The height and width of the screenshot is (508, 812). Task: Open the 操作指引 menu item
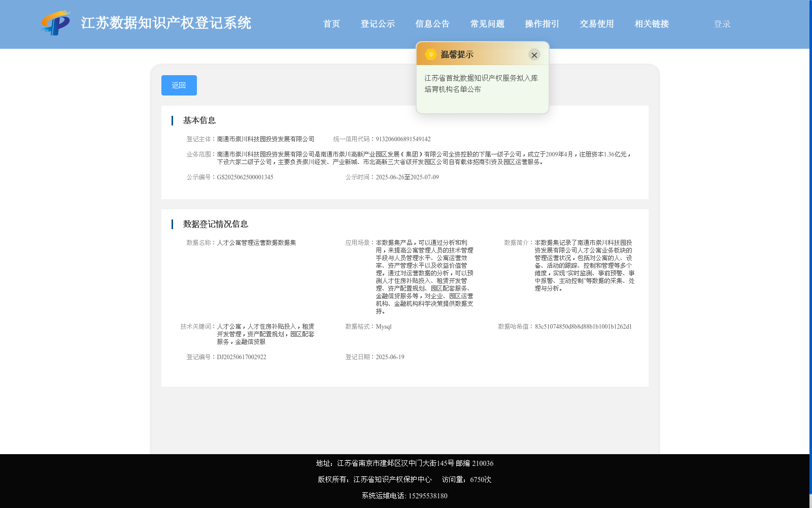click(x=542, y=24)
